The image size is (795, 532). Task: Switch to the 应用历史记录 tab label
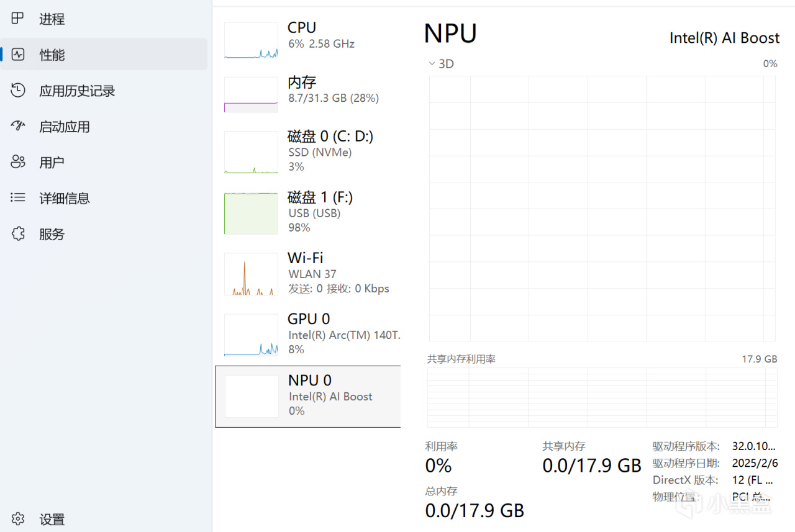77,91
